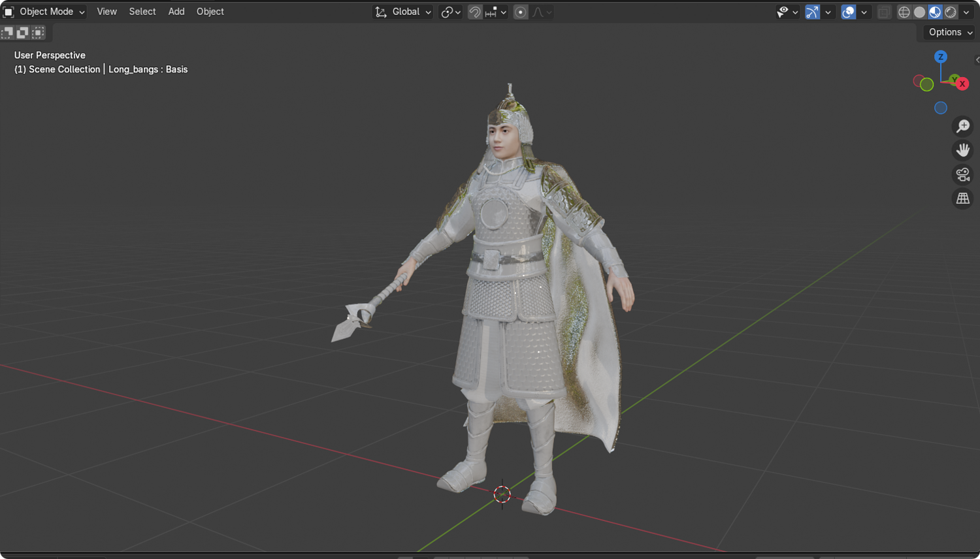Image resolution: width=980 pixels, height=559 pixels.
Task: Toggle proportional editing
Action: pyautogui.click(x=521, y=12)
